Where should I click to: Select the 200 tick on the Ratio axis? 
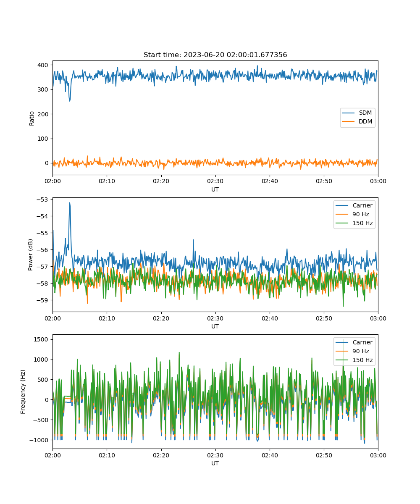click(x=44, y=114)
